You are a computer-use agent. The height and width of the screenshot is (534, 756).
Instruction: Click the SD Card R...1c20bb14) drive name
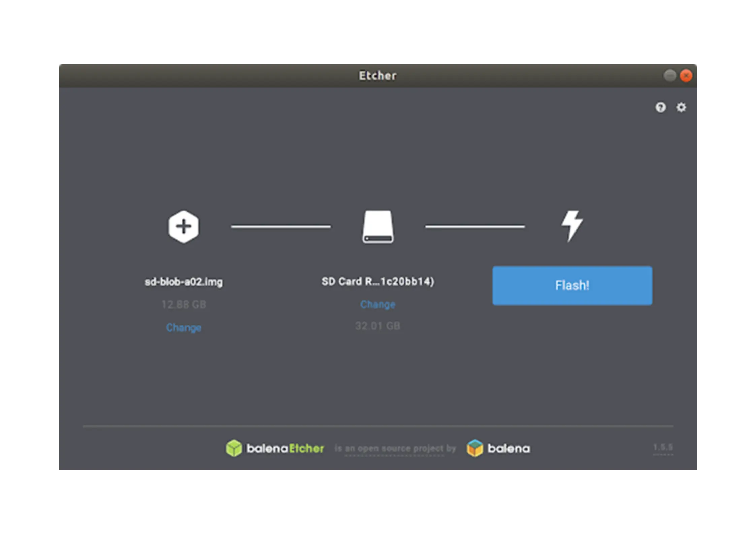[x=377, y=281]
